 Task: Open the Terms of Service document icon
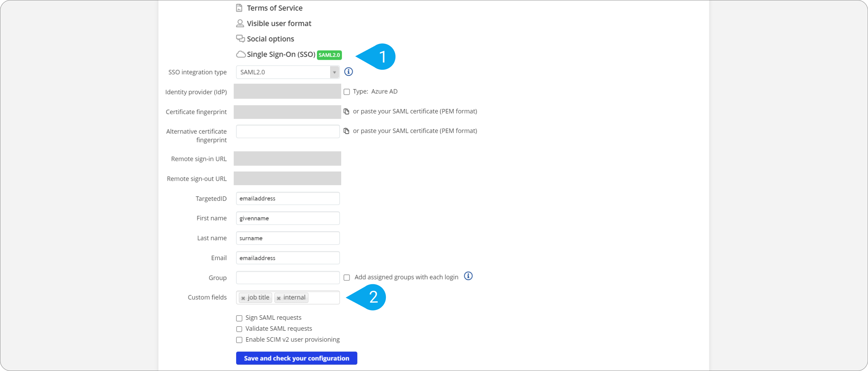(239, 8)
